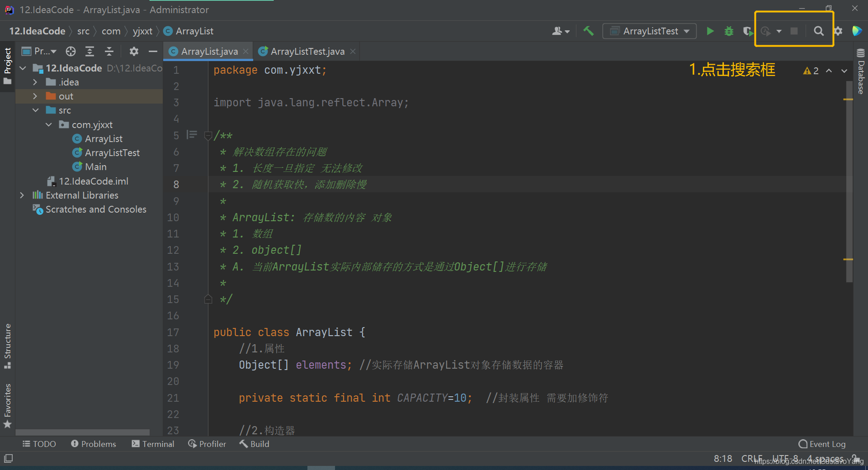This screenshot has width=868, height=470.
Task: Collapse the 12.IdeaCode project root
Action: coord(23,68)
